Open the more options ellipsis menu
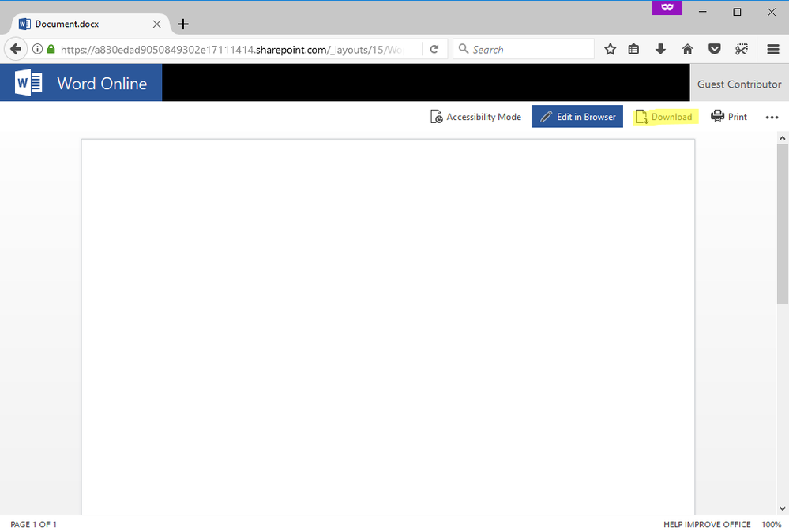The image size is (789, 532). click(x=772, y=117)
